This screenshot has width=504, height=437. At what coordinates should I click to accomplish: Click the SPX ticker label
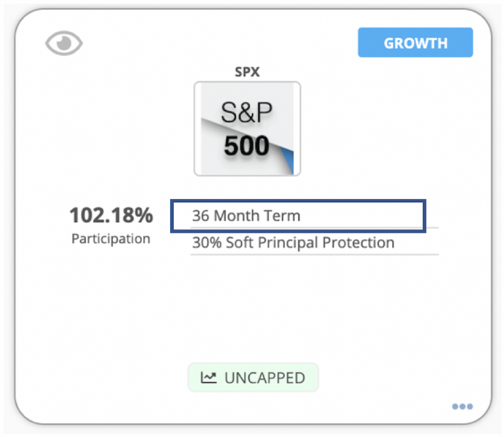(247, 72)
